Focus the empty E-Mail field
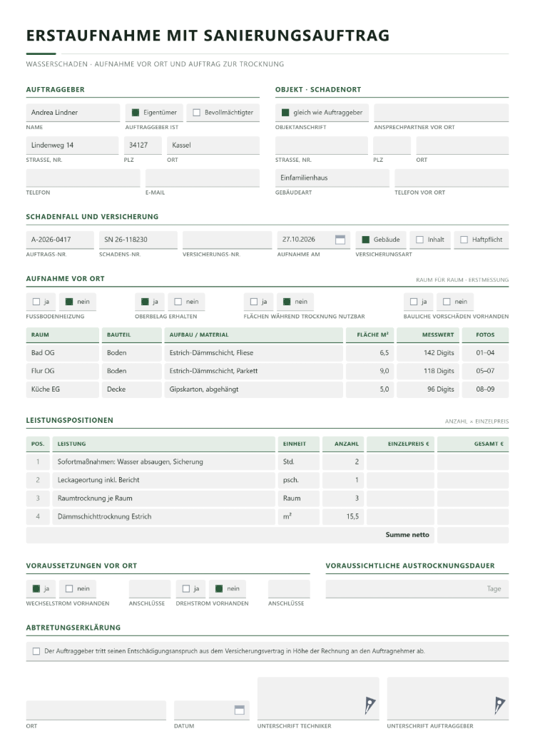The image size is (535, 756). (x=203, y=178)
